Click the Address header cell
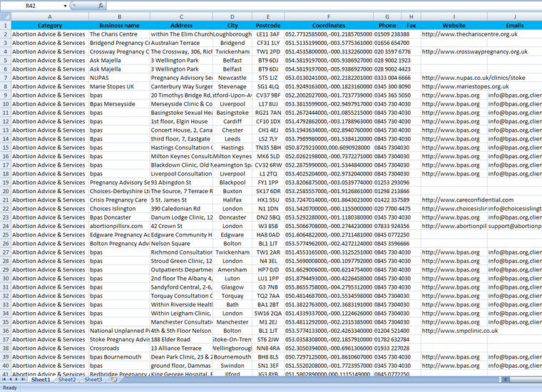This screenshot has height=392, width=542. pyautogui.click(x=181, y=25)
